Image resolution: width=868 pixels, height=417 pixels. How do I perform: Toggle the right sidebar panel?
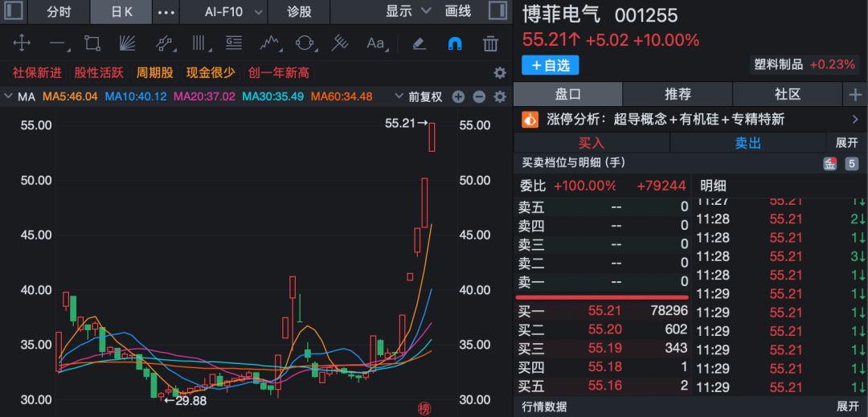(x=498, y=12)
